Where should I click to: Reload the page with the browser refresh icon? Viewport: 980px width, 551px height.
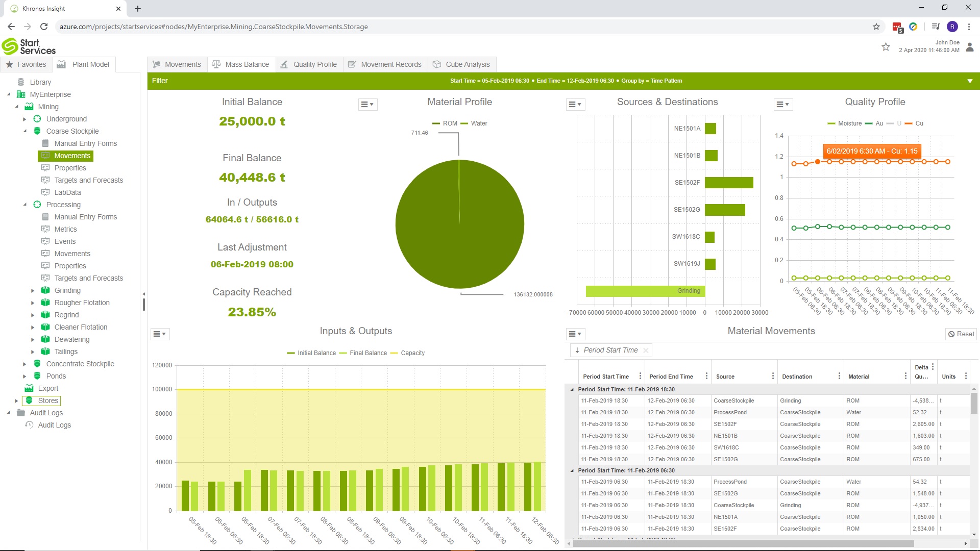pyautogui.click(x=44, y=27)
